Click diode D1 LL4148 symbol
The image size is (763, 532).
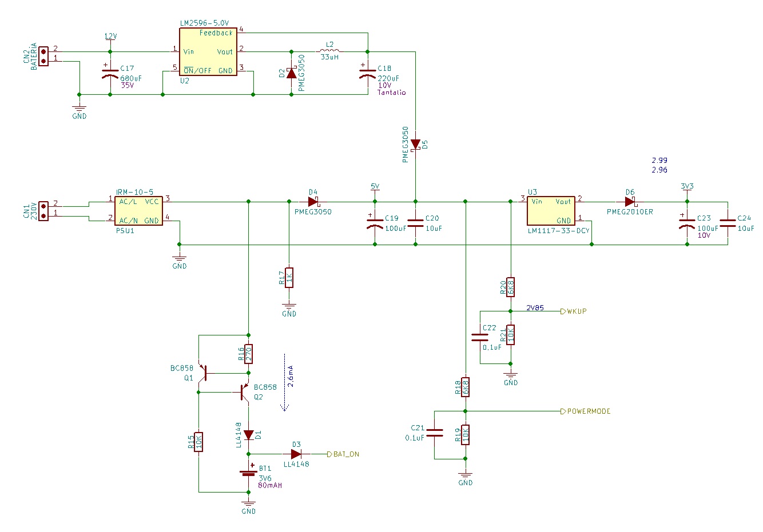[x=248, y=435]
